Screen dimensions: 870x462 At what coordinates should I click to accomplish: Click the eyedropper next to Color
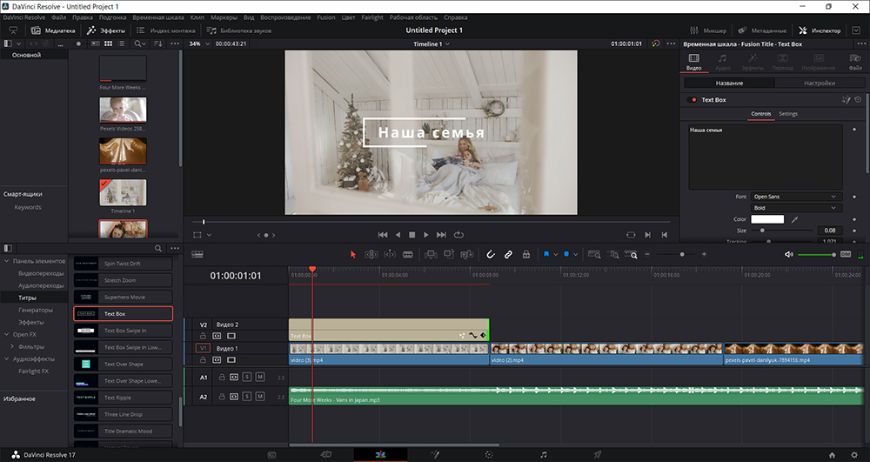click(796, 219)
